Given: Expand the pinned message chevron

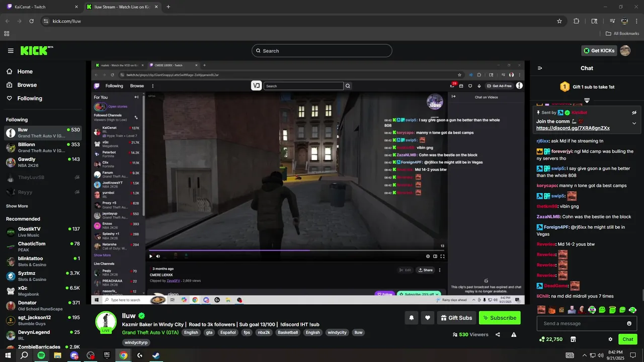Looking at the screenshot, I should pos(634,123).
